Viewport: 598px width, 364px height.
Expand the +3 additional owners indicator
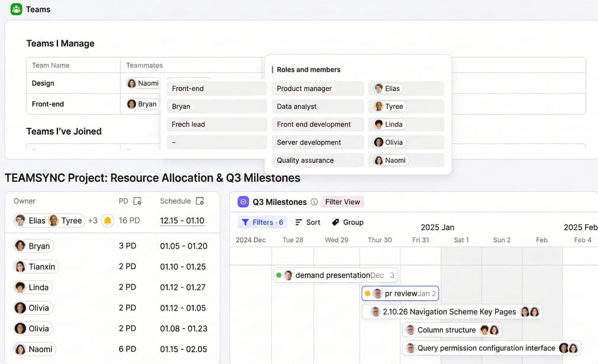click(x=92, y=221)
